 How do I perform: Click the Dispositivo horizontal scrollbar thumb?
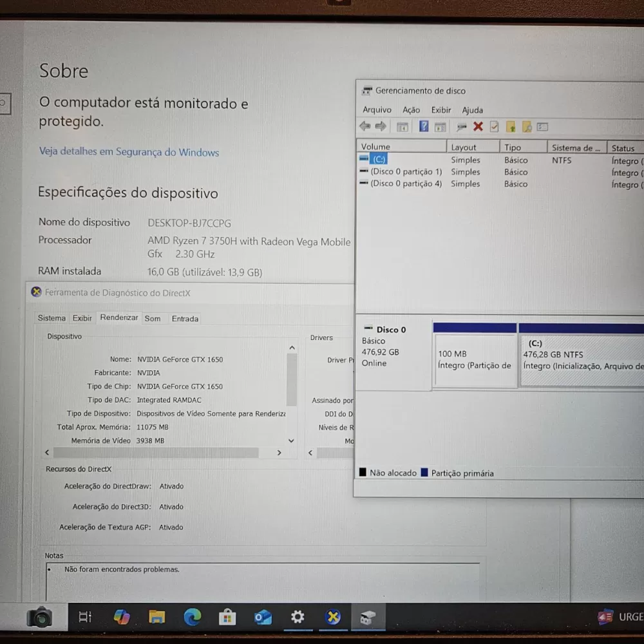coord(156,452)
